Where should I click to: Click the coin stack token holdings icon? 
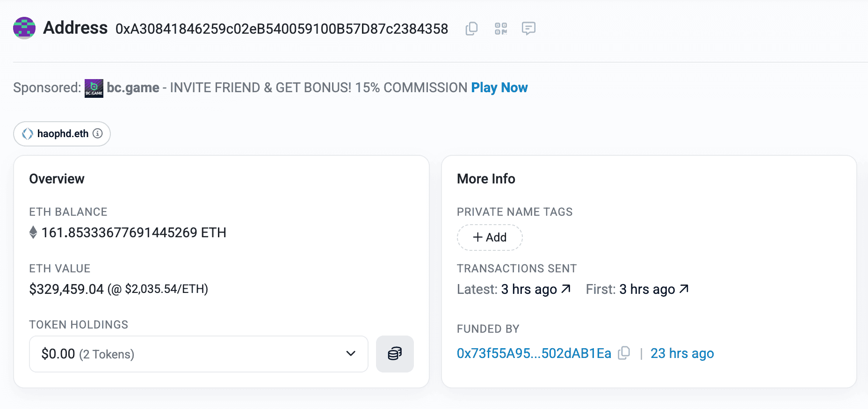tap(395, 354)
